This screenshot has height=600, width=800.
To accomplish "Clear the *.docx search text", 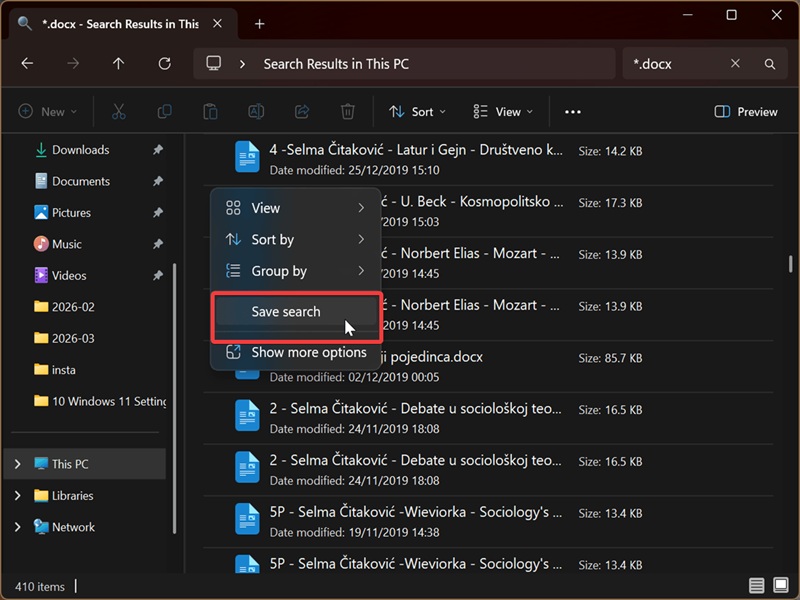I will point(735,63).
